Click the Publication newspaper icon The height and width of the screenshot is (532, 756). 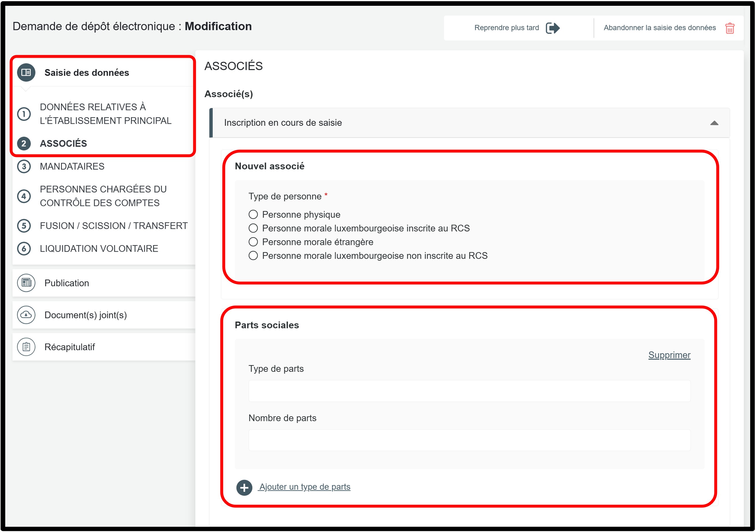[26, 283]
